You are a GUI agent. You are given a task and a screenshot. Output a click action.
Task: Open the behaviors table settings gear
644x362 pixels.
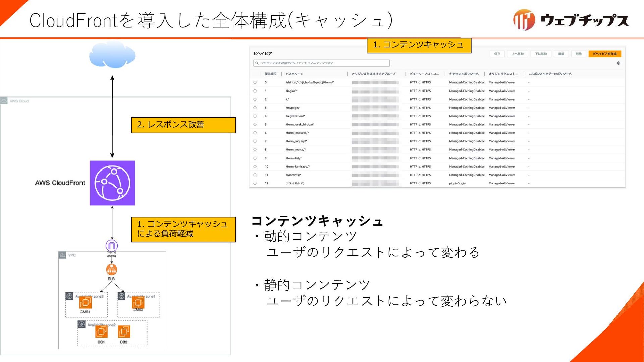[618, 63]
